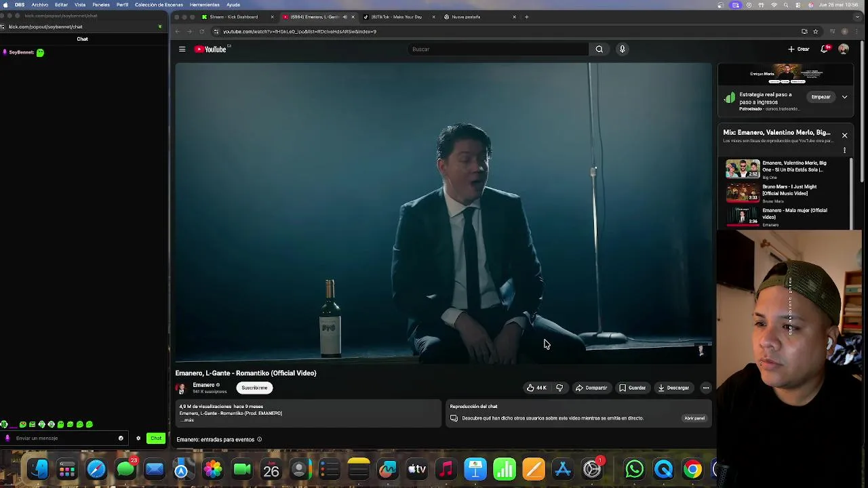This screenshot has width=868, height=488.
Task: Go back in Chrome history
Action: [x=178, y=31]
